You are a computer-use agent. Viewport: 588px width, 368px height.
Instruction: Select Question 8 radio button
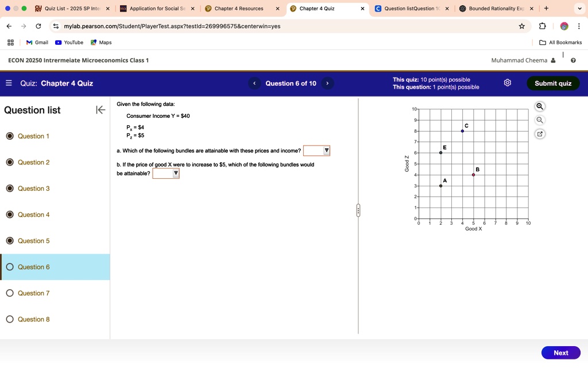(10, 319)
